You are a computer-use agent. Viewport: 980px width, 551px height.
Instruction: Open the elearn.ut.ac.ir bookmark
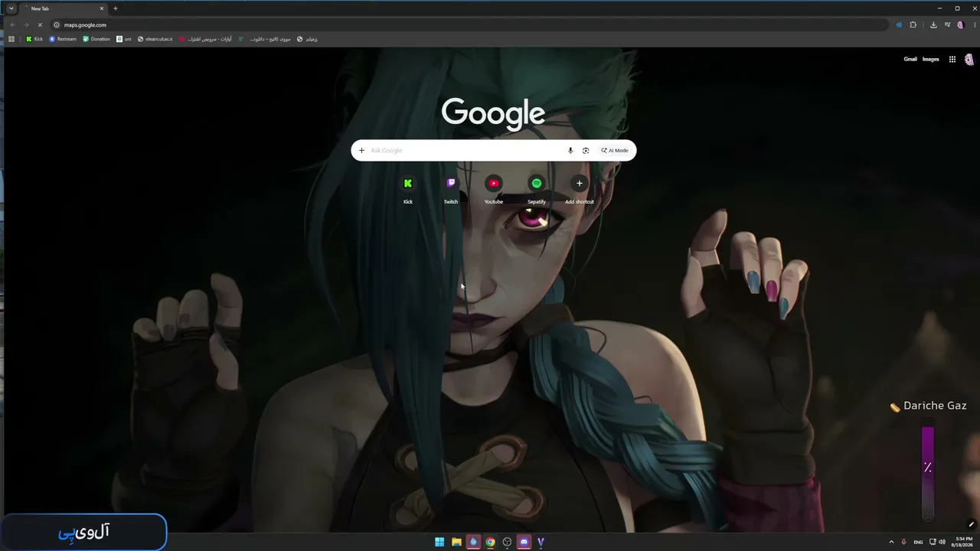(x=155, y=39)
